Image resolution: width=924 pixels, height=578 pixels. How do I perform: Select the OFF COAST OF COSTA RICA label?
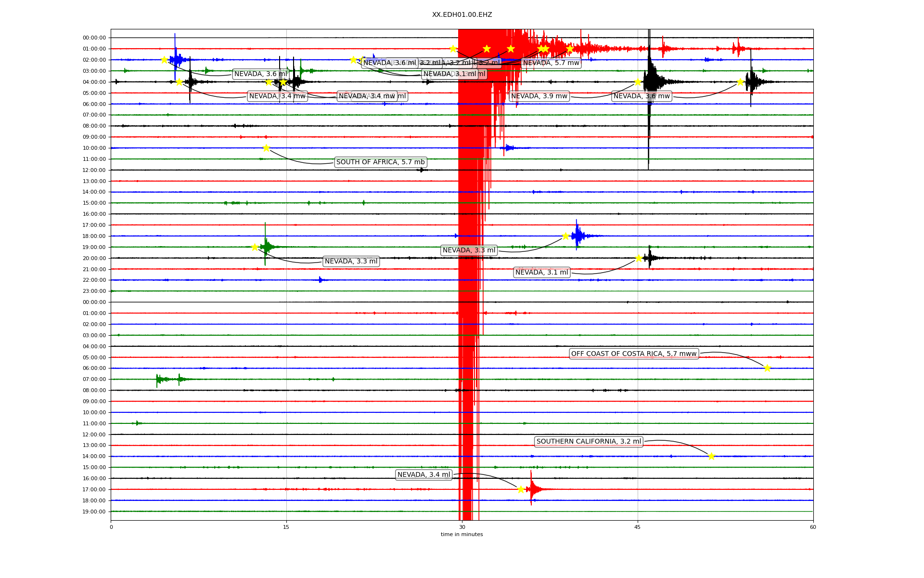point(633,354)
